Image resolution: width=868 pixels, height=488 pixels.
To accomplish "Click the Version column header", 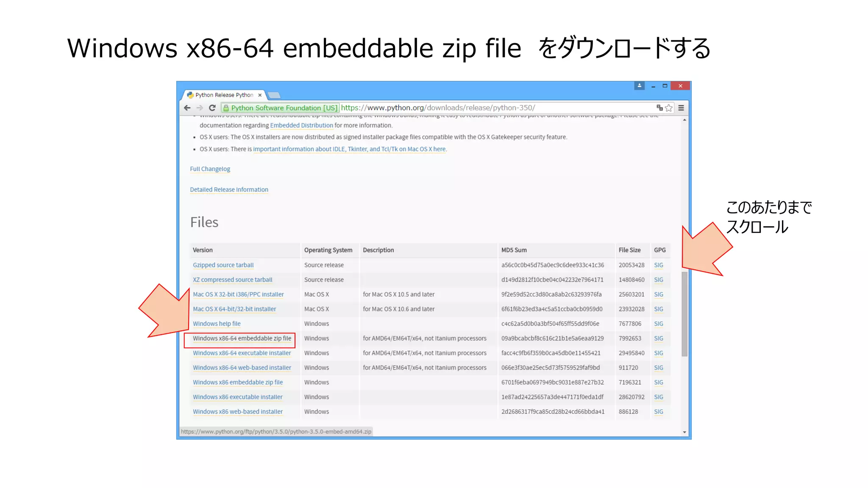I will click(203, 250).
